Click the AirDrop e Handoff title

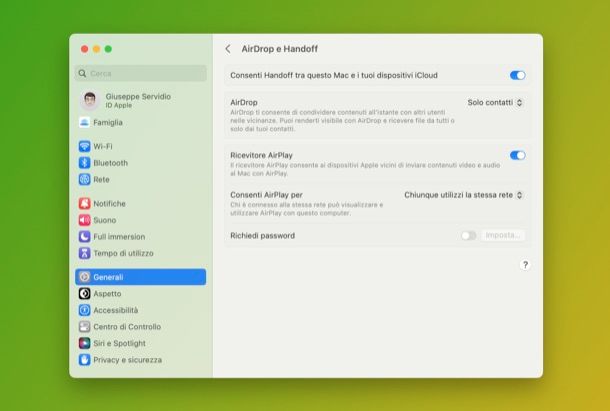tap(279, 49)
